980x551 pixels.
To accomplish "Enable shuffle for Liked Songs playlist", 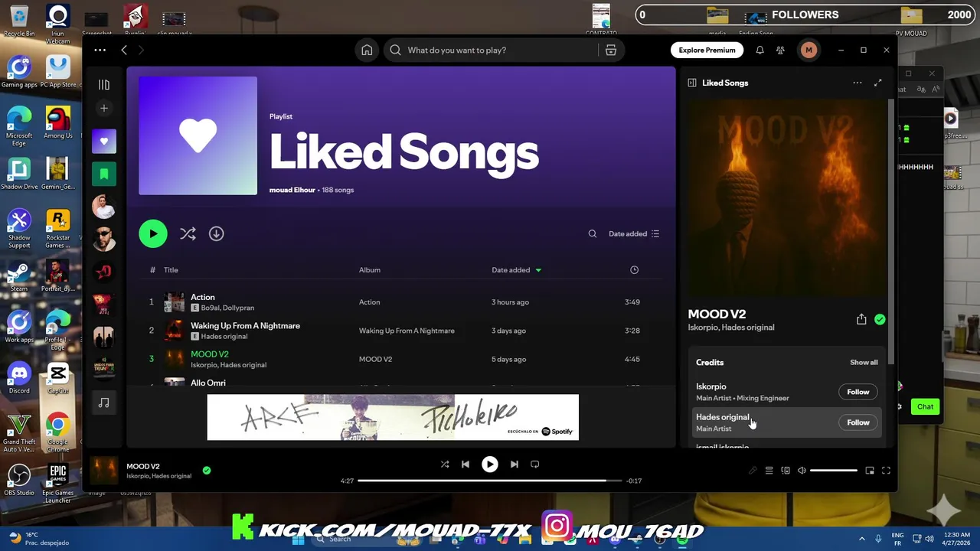I will [x=188, y=233].
